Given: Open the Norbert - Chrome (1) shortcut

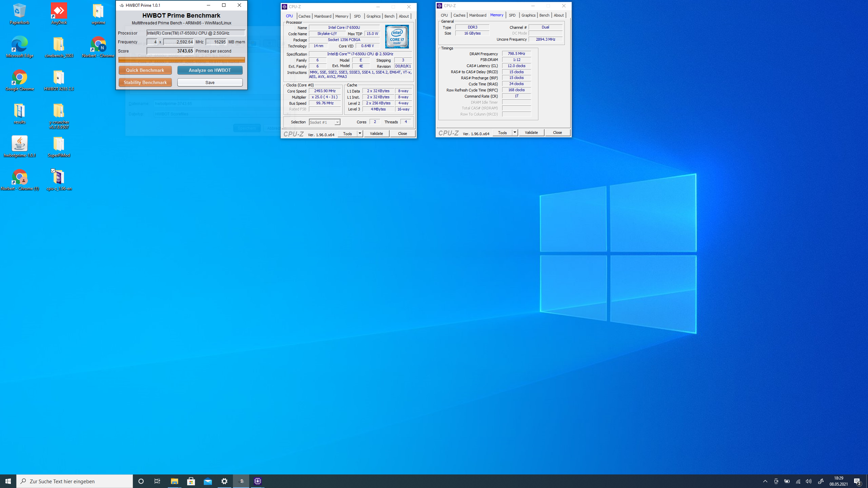Looking at the screenshot, I should click(19, 180).
